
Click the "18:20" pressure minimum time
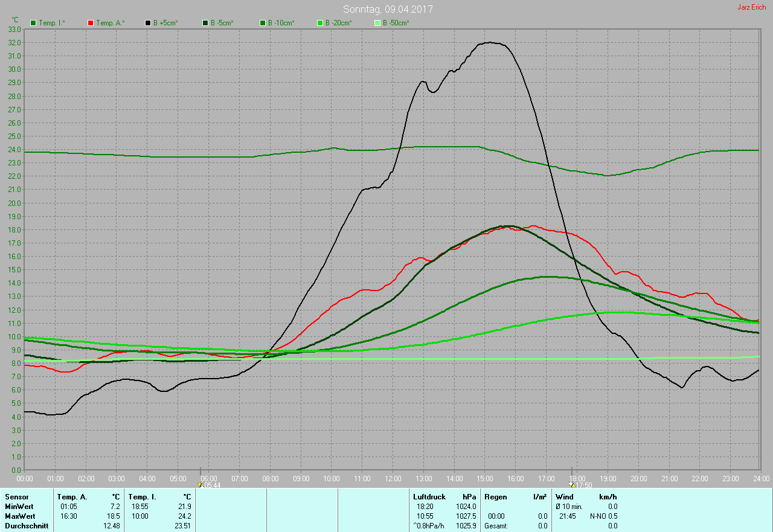pyautogui.click(x=425, y=507)
